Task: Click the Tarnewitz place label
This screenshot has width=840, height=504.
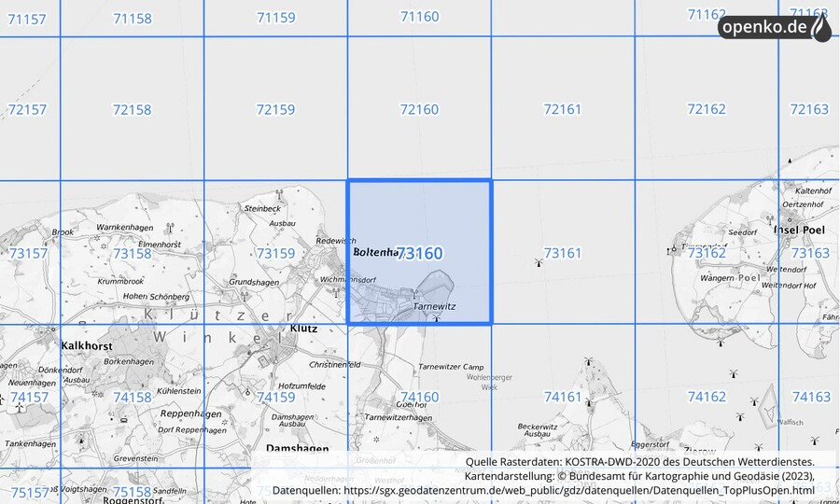Action: coord(434,306)
